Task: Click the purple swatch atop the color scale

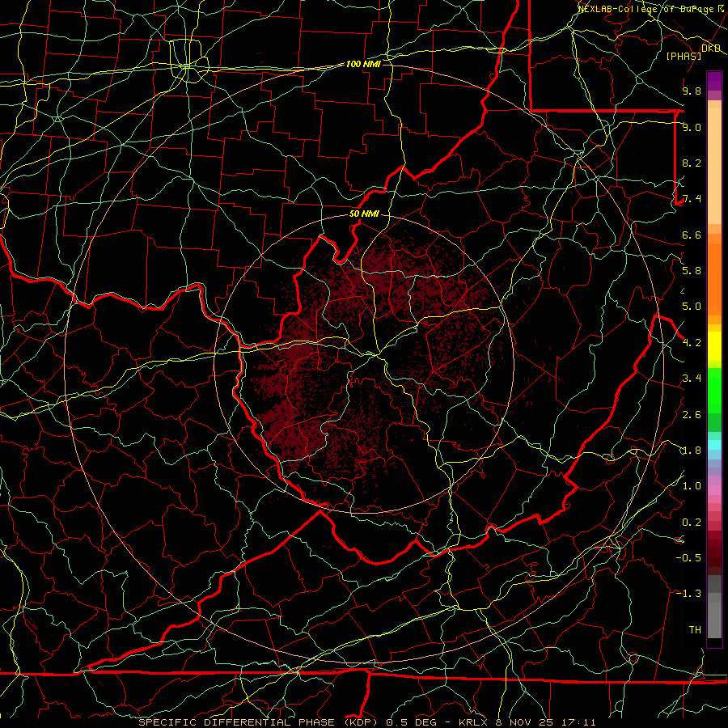Action: coord(714,81)
